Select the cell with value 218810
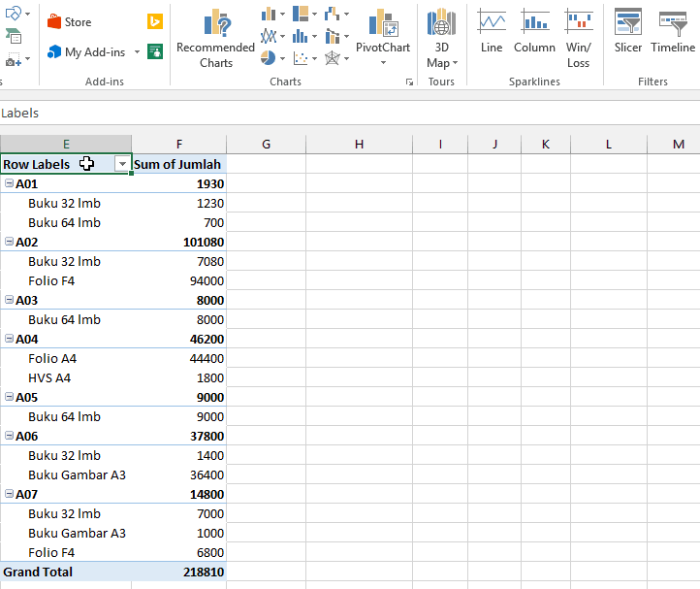This screenshot has width=700, height=589. coord(179,572)
